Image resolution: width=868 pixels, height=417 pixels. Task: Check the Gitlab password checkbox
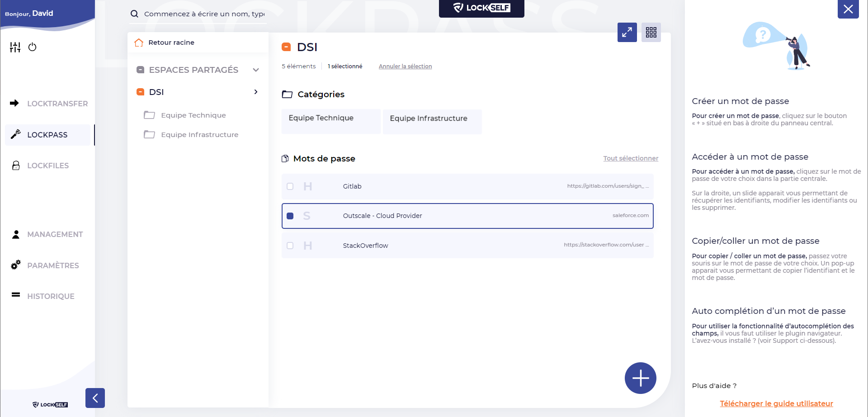[x=290, y=186]
